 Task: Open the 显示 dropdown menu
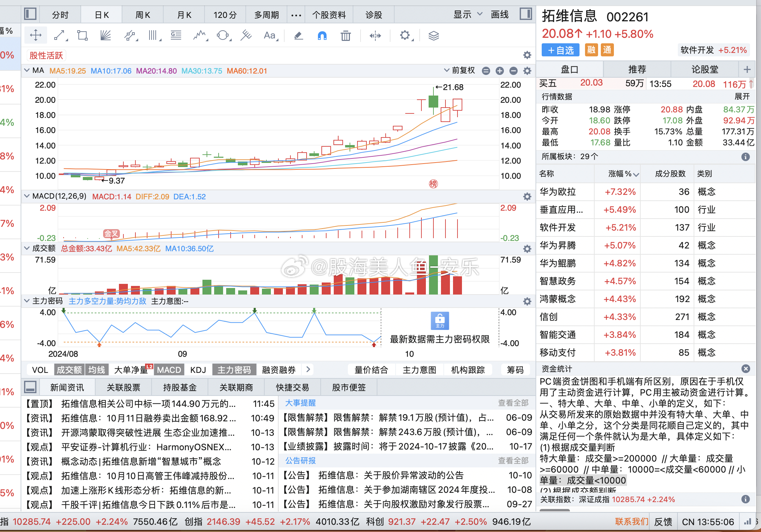(468, 14)
